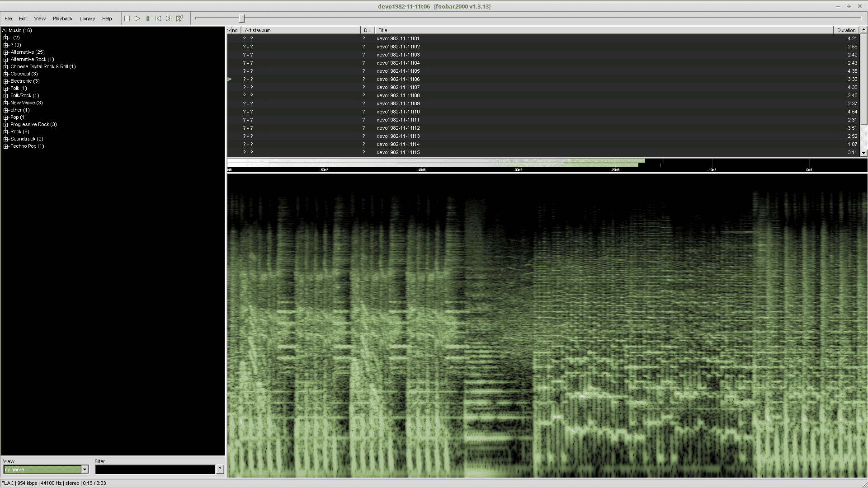Select track devo1982-11-11t15

pyautogui.click(x=543, y=152)
